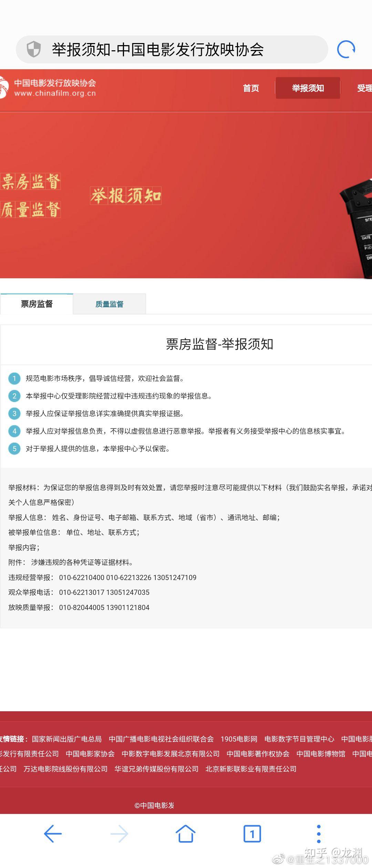Screen dimensions: 372x868
Task: Switch to the 质量监督 tab
Action: pyautogui.click(x=110, y=304)
